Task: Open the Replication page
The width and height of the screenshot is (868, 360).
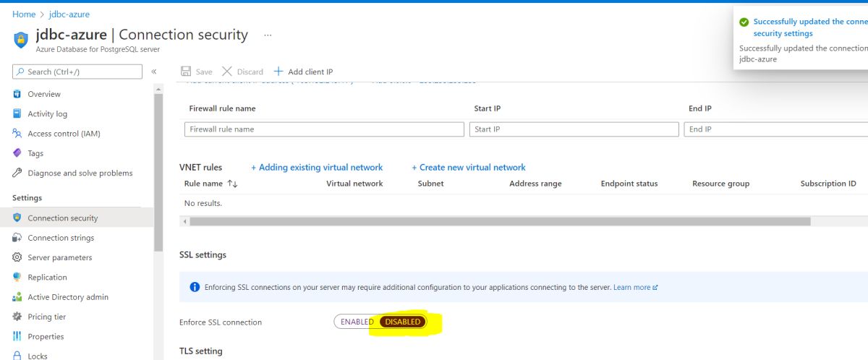Action: (47, 277)
